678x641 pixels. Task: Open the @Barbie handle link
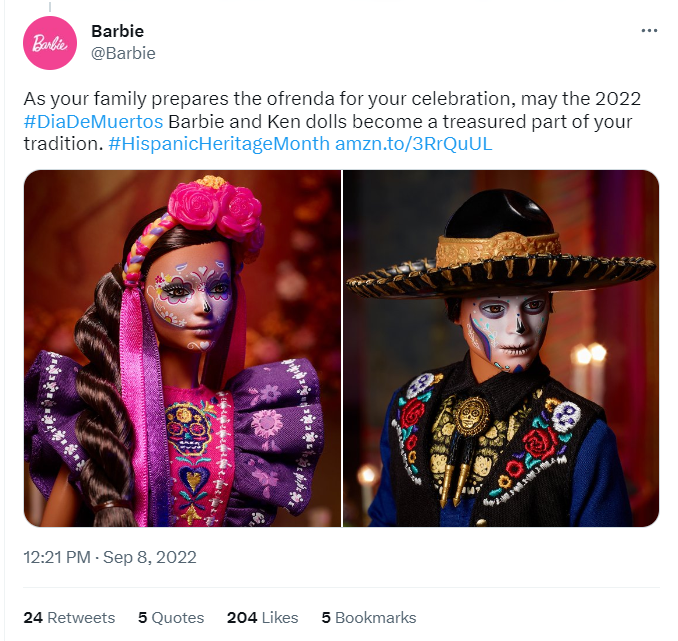(123, 53)
